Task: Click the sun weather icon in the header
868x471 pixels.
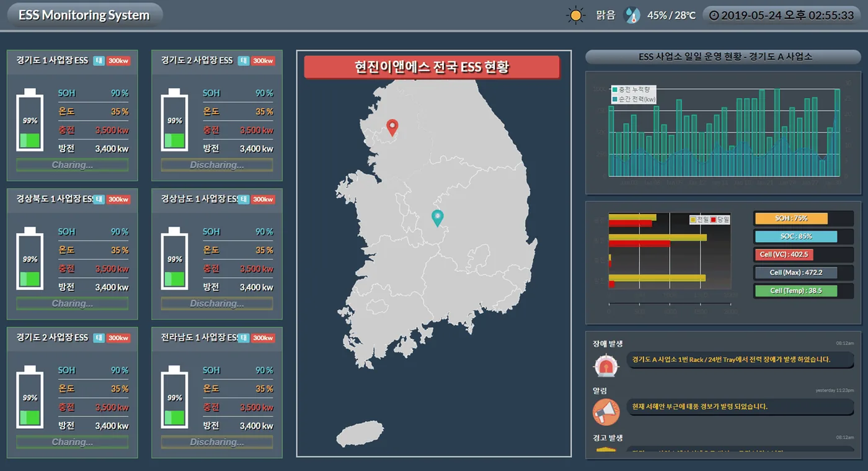Action: [x=576, y=16]
